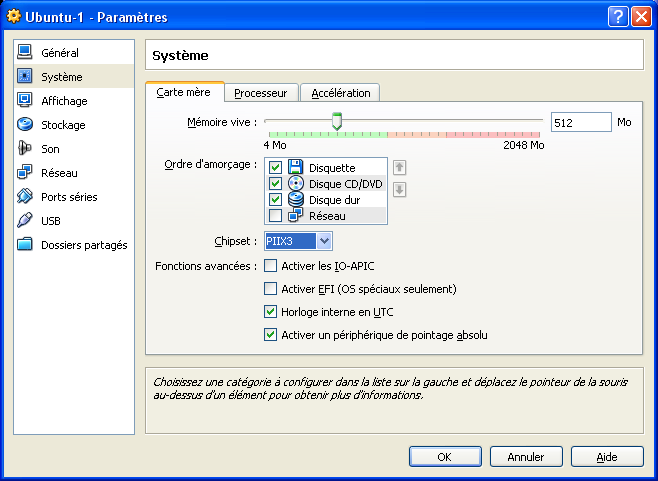Click the gear icon in title bar
658x481 pixels.
pos(13,16)
